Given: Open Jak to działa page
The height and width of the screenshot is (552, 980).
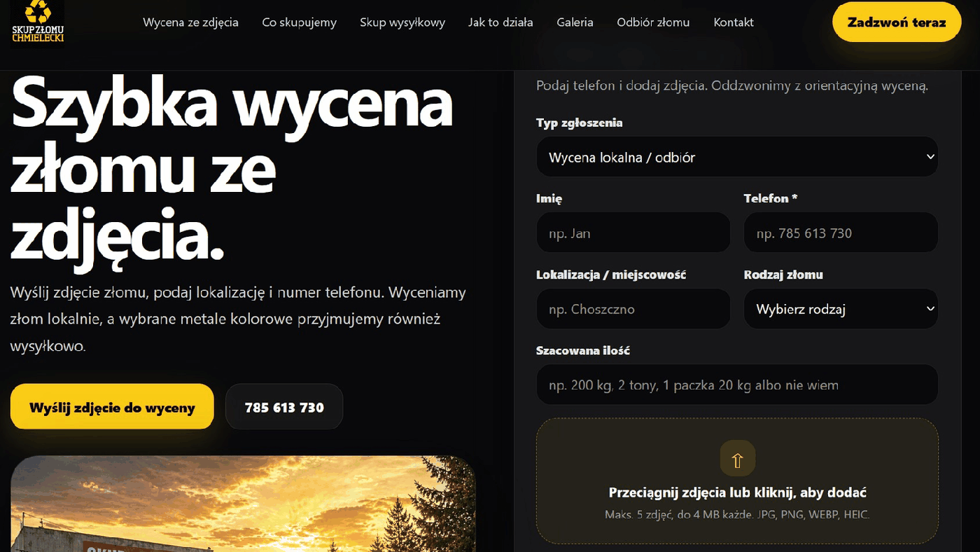Looking at the screenshot, I should 500,22.
